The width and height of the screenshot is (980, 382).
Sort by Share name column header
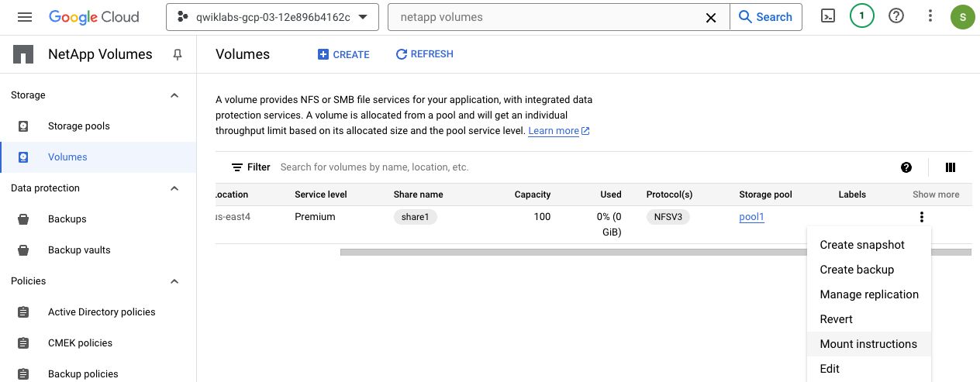coord(419,194)
